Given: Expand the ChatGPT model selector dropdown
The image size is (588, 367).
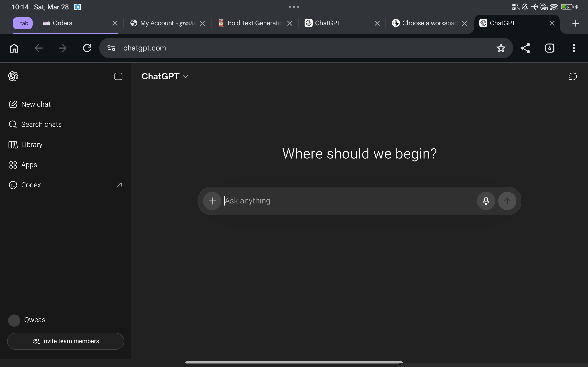Looking at the screenshot, I should point(165,76).
